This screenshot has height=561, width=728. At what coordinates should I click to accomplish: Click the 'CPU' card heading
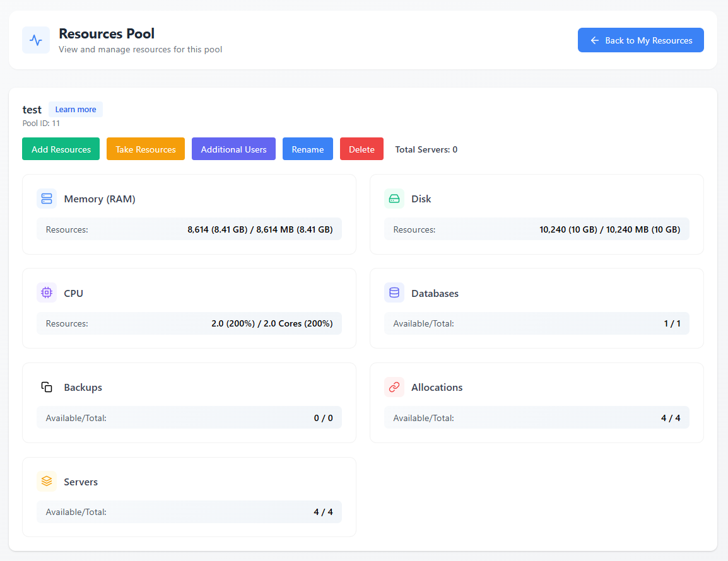coord(73,293)
